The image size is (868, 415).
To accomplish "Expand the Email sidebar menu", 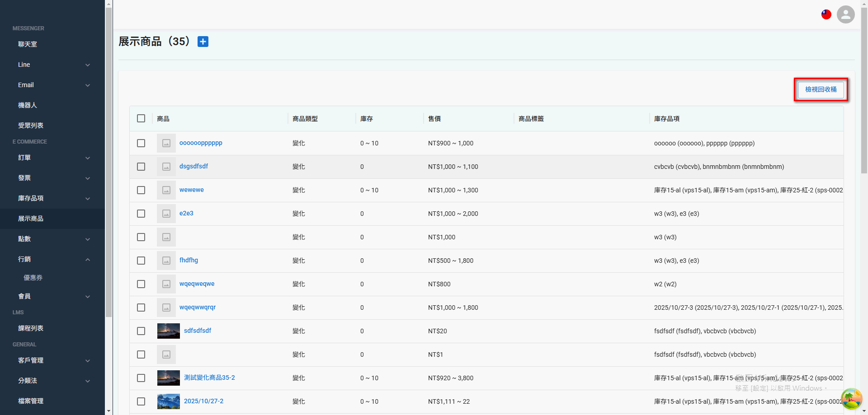I will tap(52, 85).
